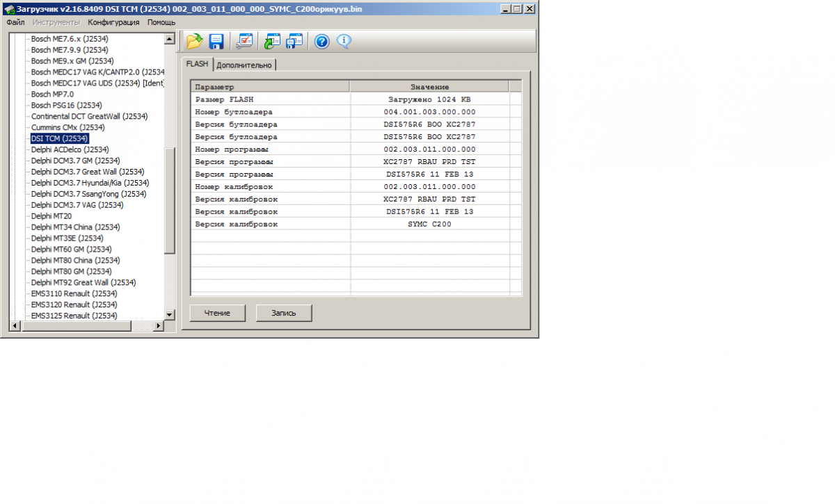This screenshot has height=504, width=835.
Task: Click the Номер программы row
Action: (356, 149)
